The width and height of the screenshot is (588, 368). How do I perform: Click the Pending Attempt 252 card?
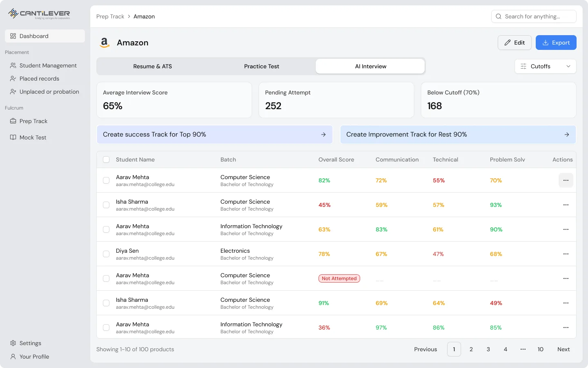pyautogui.click(x=336, y=100)
